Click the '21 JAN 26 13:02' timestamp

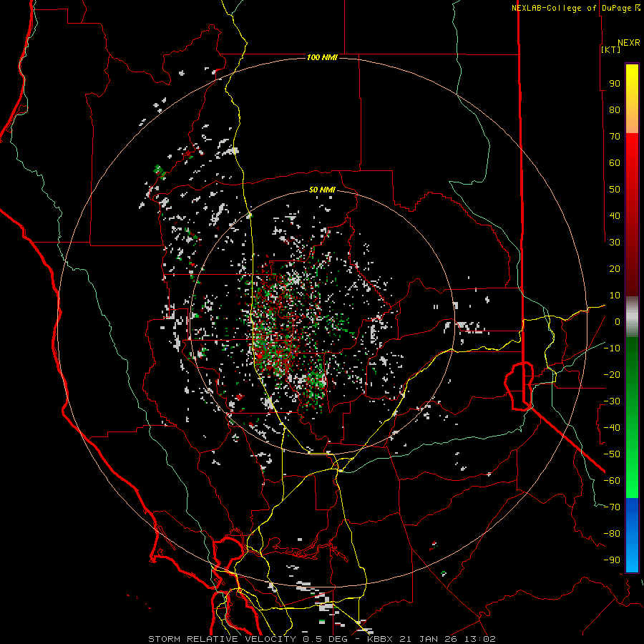447,639
